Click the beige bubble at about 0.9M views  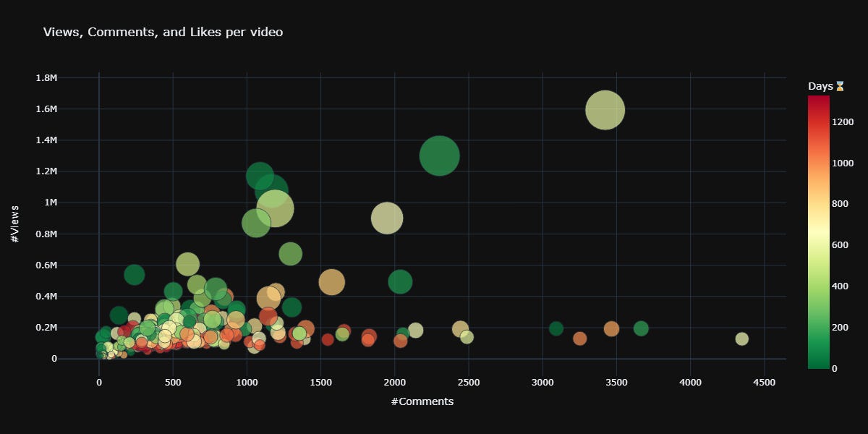387,218
